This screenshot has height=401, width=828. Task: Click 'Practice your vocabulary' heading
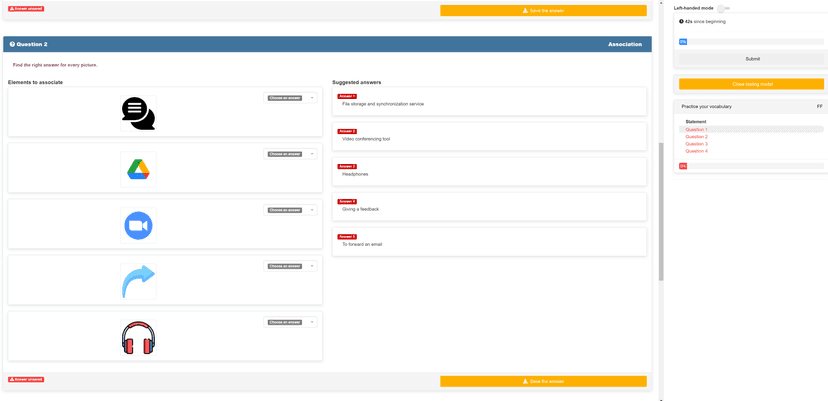click(706, 106)
